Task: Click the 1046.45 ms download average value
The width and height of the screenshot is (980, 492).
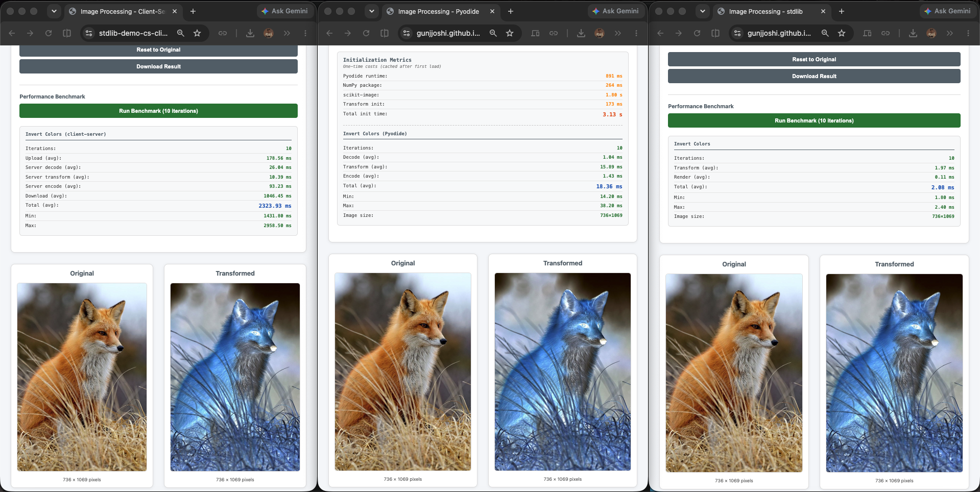Action: [277, 196]
